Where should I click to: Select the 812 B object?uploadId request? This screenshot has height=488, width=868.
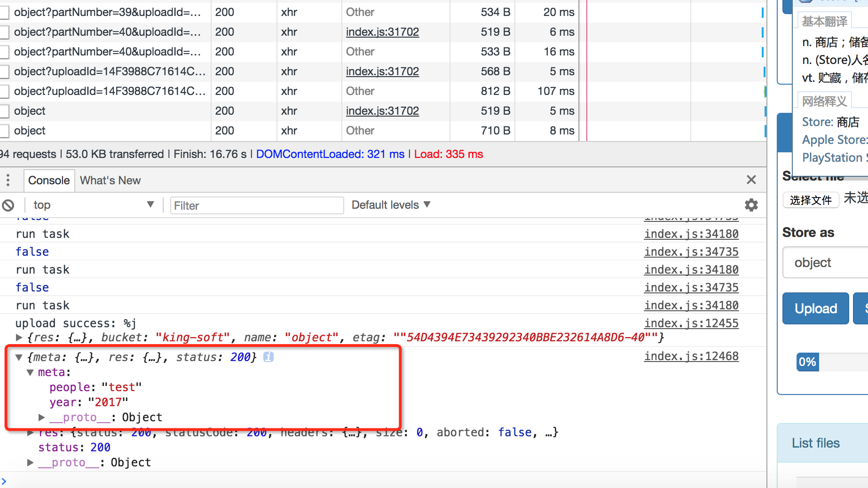tap(110, 91)
